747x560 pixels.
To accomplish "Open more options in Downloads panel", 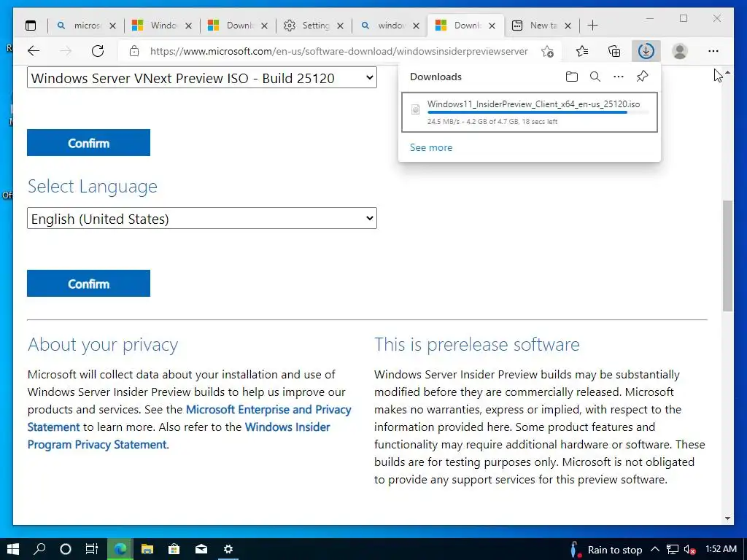I will (619, 77).
